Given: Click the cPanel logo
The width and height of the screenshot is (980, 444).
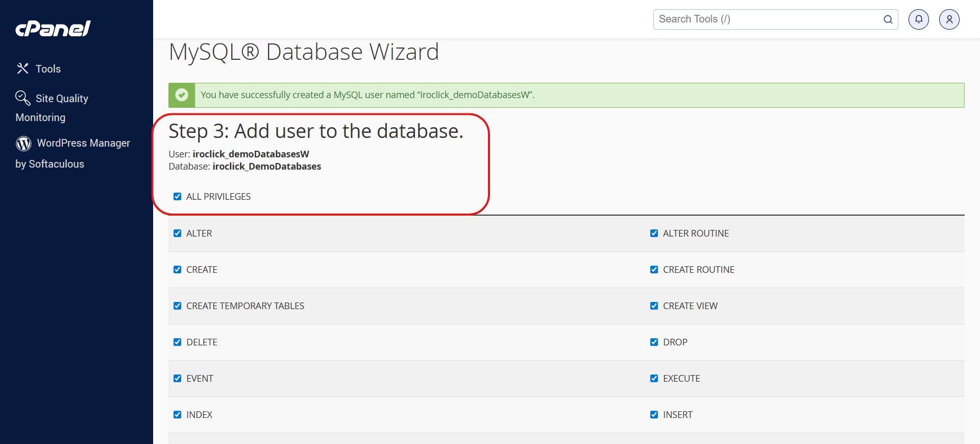Looking at the screenshot, I should click(53, 29).
